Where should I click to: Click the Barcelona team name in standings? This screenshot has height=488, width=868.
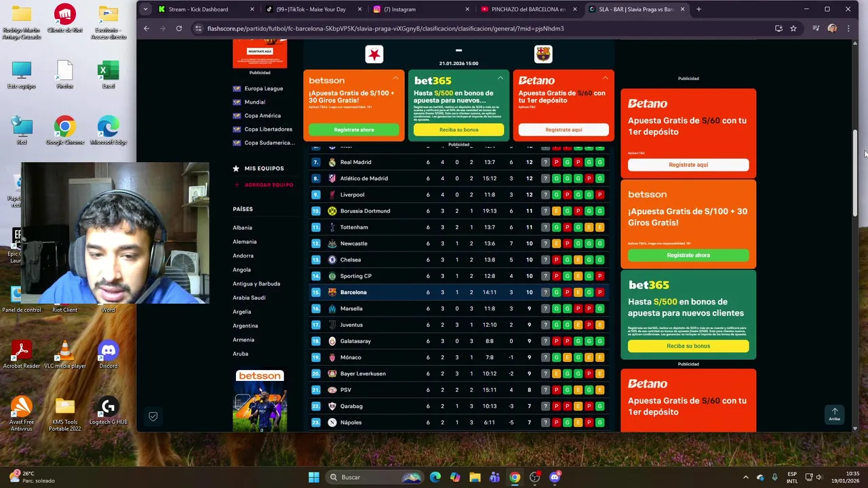click(x=353, y=292)
